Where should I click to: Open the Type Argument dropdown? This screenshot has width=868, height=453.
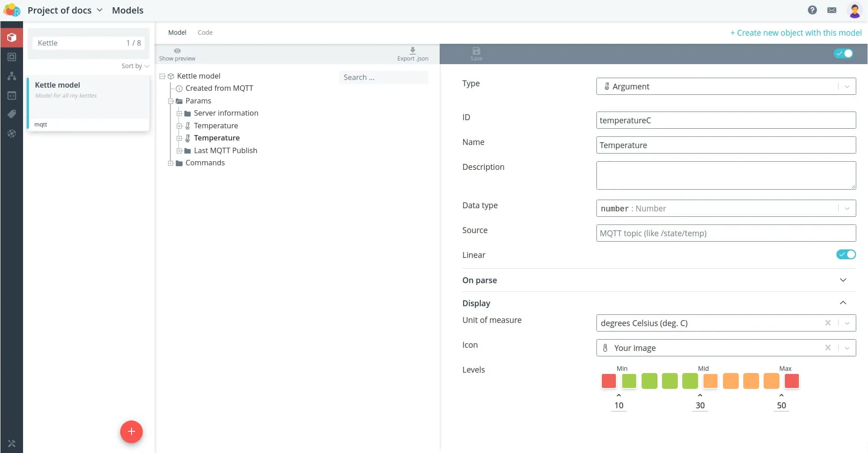tap(726, 86)
